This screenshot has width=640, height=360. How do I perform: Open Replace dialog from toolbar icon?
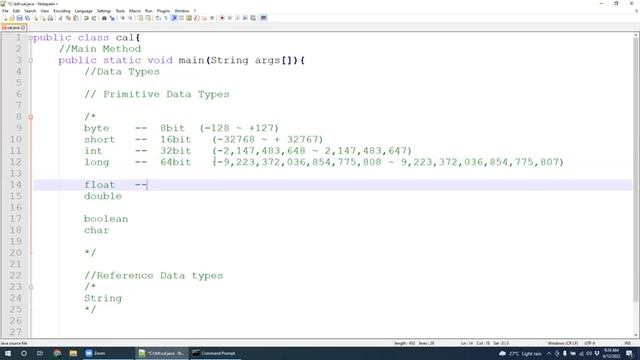click(x=112, y=18)
